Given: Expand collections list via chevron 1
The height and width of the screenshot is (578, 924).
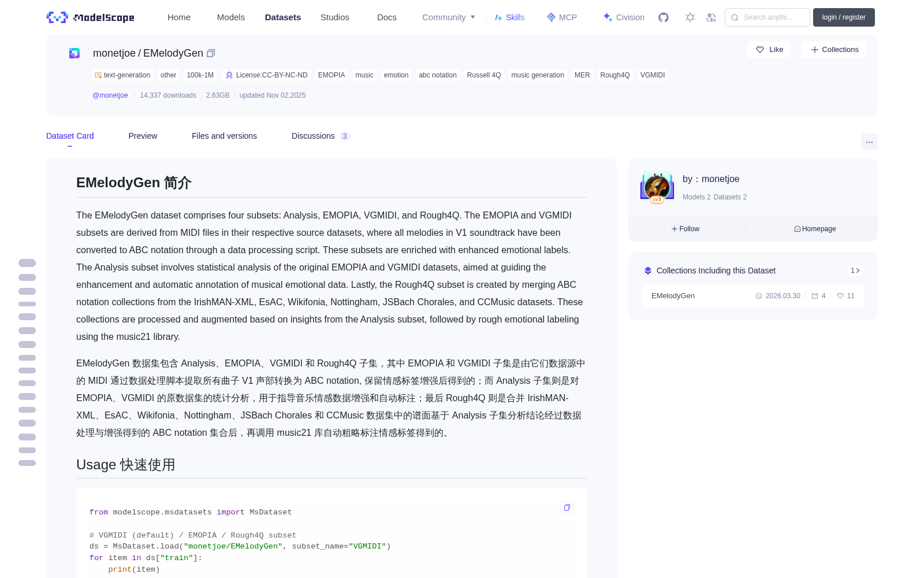Looking at the screenshot, I should click(x=855, y=271).
